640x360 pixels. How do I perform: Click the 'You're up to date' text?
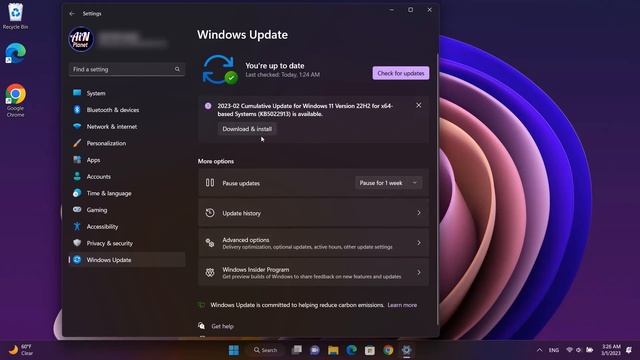click(275, 66)
